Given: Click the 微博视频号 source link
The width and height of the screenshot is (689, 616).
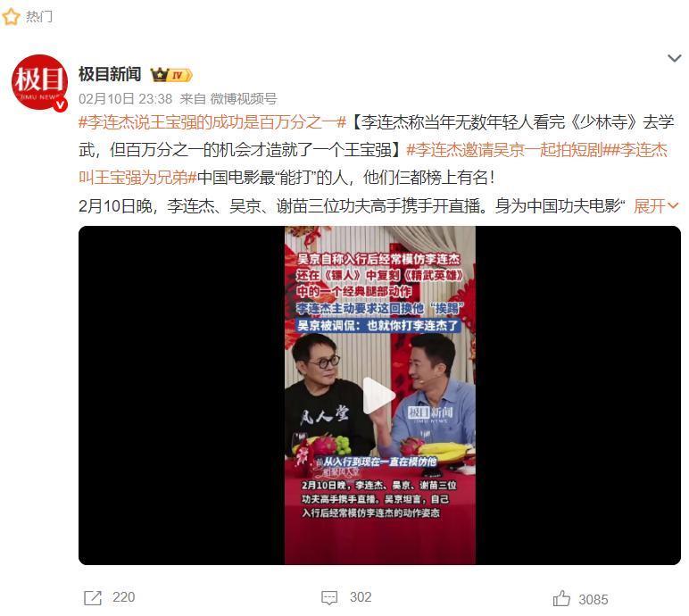Looking at the screenshot, I should (x=244, y=99).
